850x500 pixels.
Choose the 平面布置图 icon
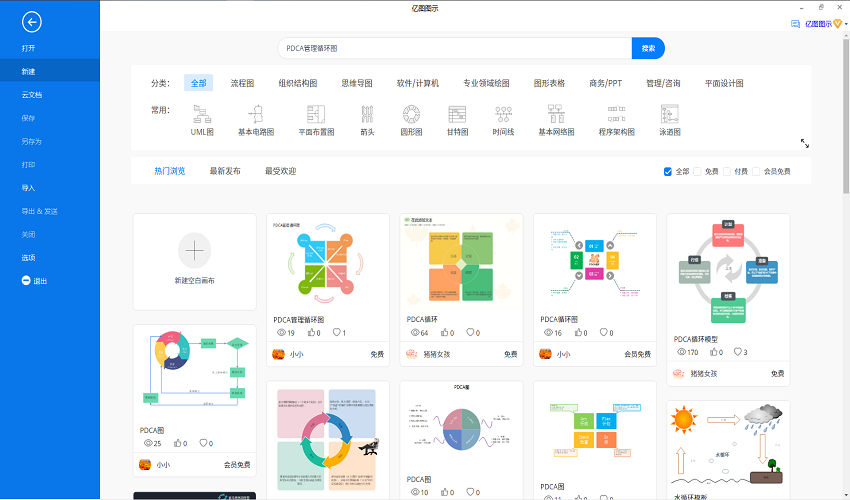(x=316, y=114)
